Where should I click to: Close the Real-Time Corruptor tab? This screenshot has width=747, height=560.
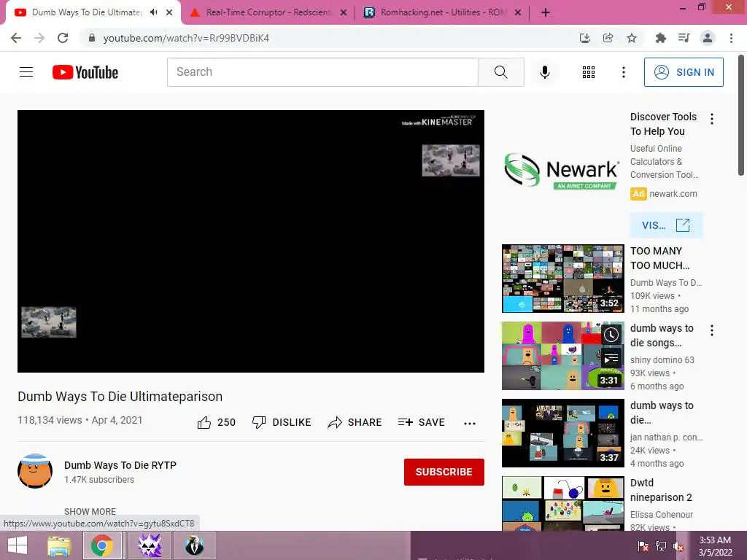tap(344, 13)
